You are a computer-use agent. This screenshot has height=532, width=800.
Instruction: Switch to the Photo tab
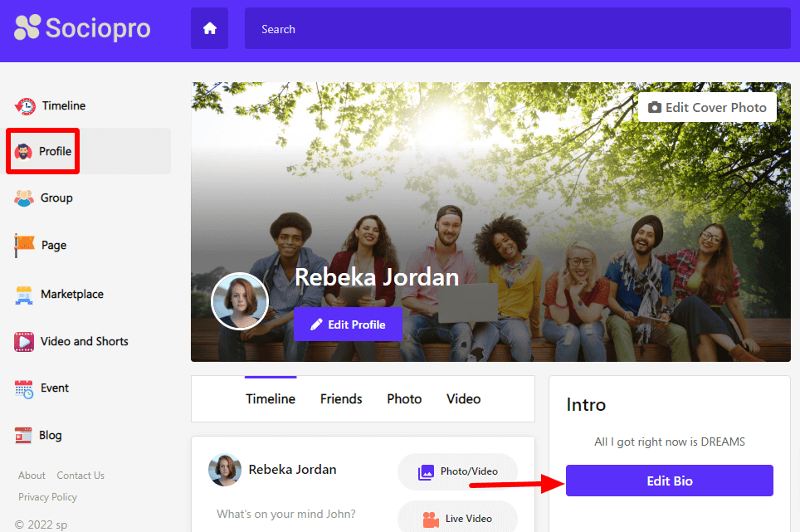click(404, 399)
